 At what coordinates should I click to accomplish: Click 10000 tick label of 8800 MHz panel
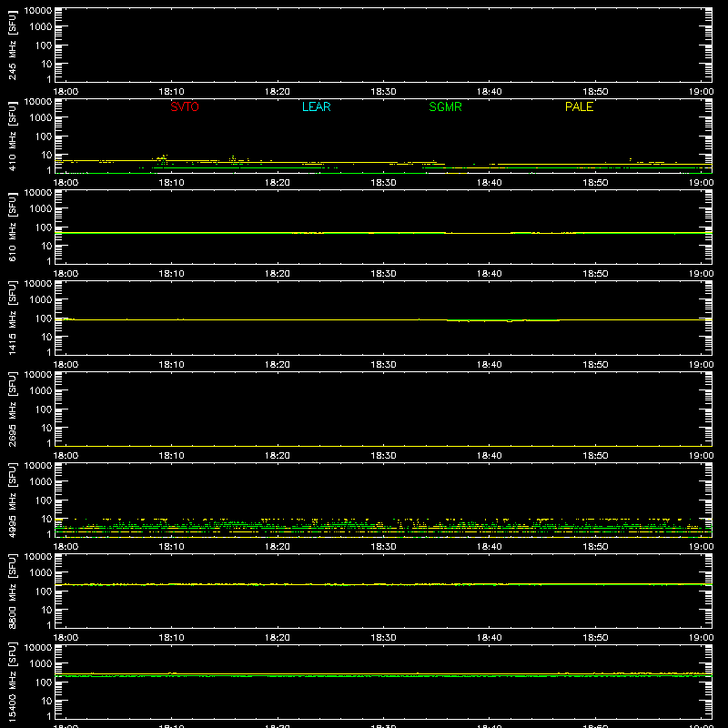point(38,557)
